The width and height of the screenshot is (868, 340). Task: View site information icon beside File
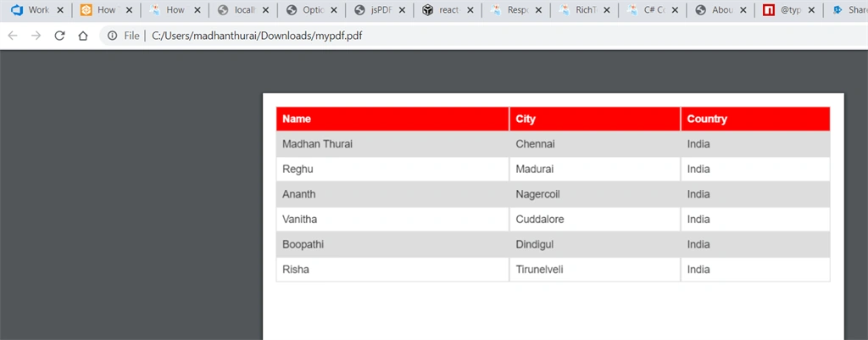[x=113, y=36]
